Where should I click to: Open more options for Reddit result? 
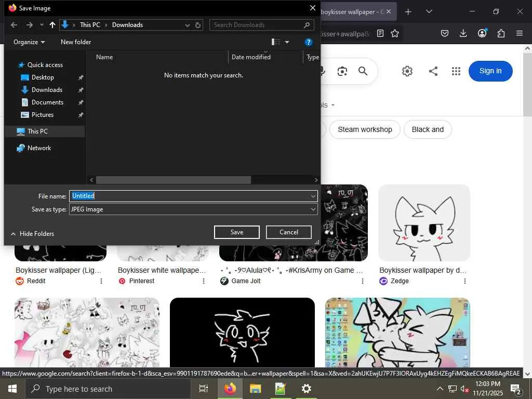click(x=101, y=281)
